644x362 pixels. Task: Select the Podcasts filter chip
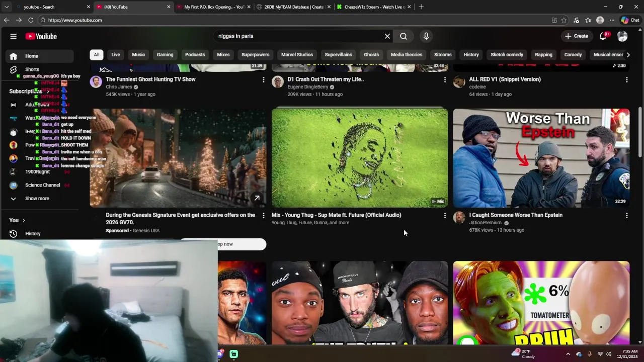point(195,55)
